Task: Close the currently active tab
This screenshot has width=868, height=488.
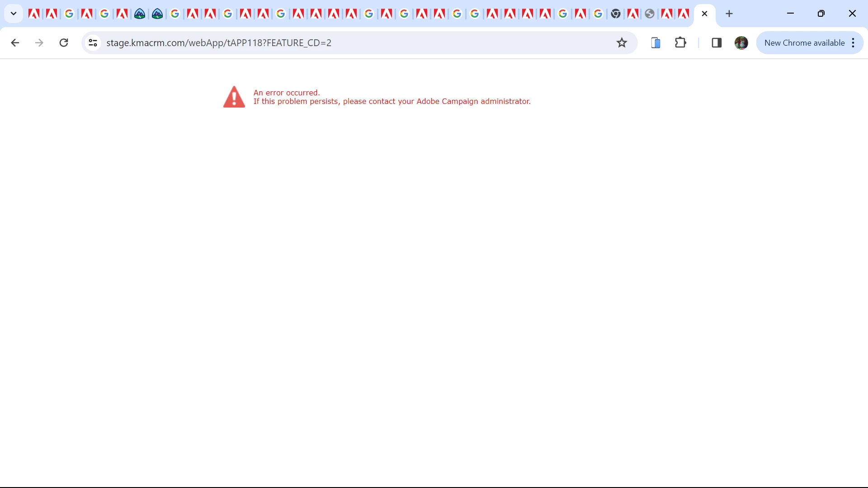Action: tap(704, 14)
